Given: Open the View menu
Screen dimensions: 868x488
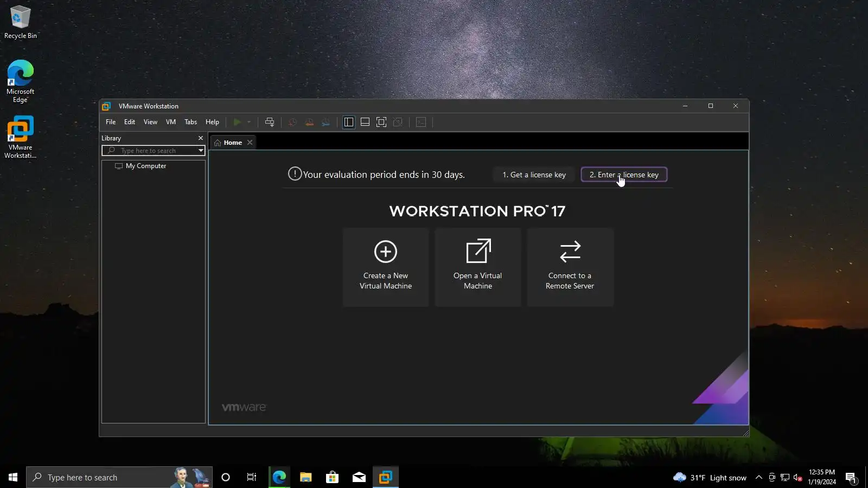Looking at the screenshot, I should tap(150, 122).
